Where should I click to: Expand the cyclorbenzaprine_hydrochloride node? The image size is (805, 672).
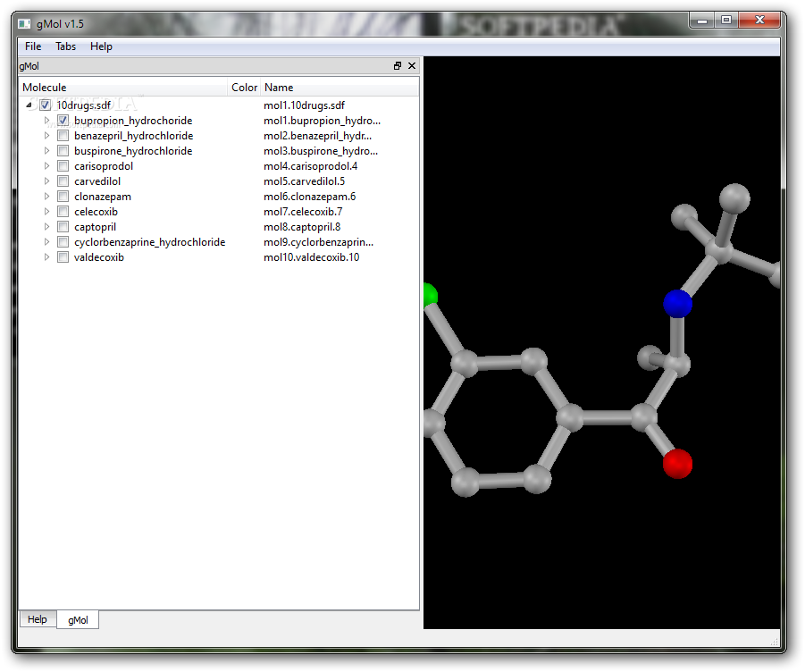pyautogui.click(x=46, y=242)
